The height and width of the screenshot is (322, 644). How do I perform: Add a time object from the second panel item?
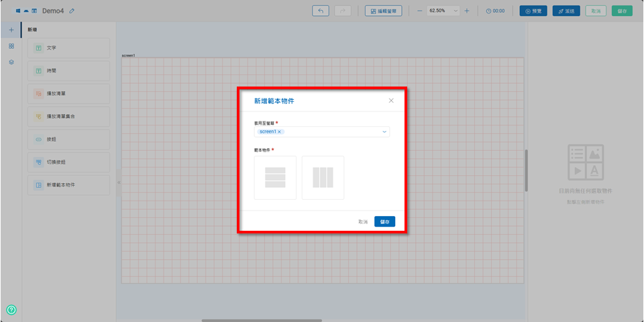(x=68, y=70)
